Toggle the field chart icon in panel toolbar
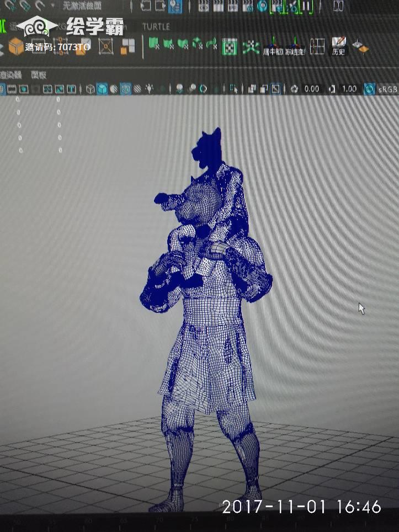Viewport: 399px width, 532px height. [47, 89]
